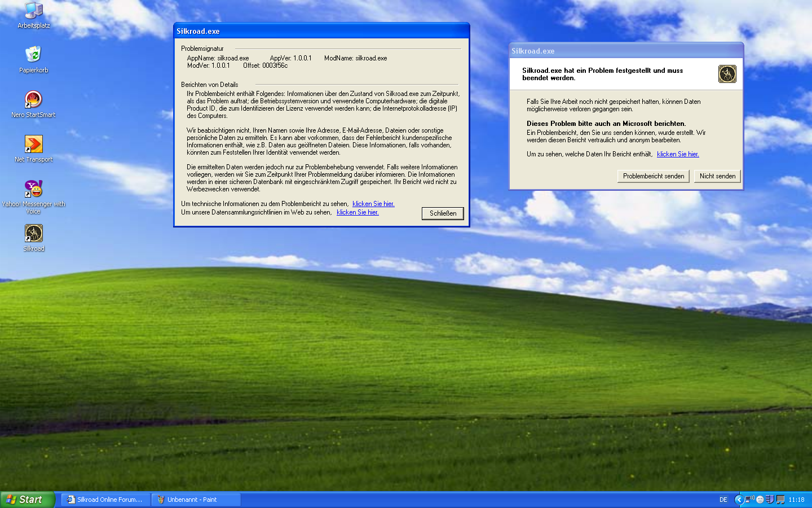The image size is (812, 508).
Task: Click the Problembericht senden button
Action: 653,176
